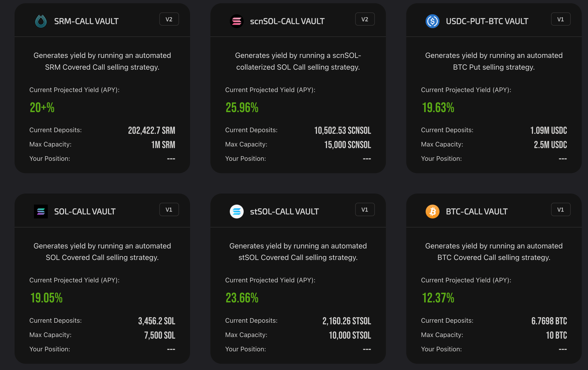Click the stSOL blue token icon
Image resolution: width=588 pixels, height=370 pixels.
[x=236, y=212]
